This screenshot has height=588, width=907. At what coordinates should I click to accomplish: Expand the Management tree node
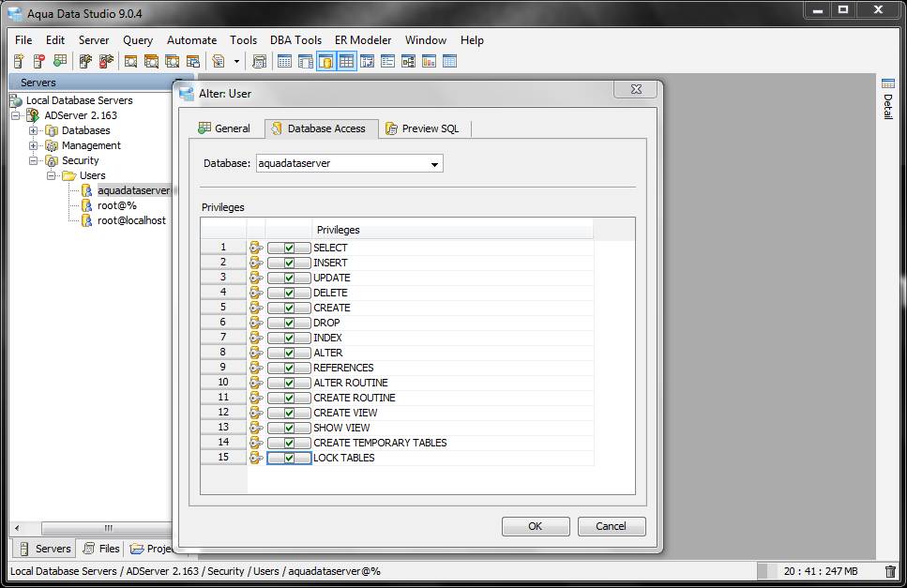pos(33,145)
